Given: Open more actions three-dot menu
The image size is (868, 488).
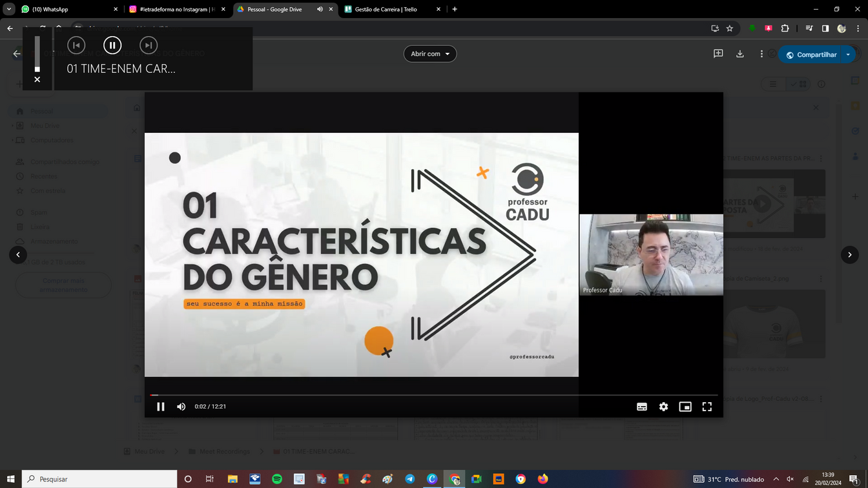Looking at the screenshot, I should click(761, 54).
